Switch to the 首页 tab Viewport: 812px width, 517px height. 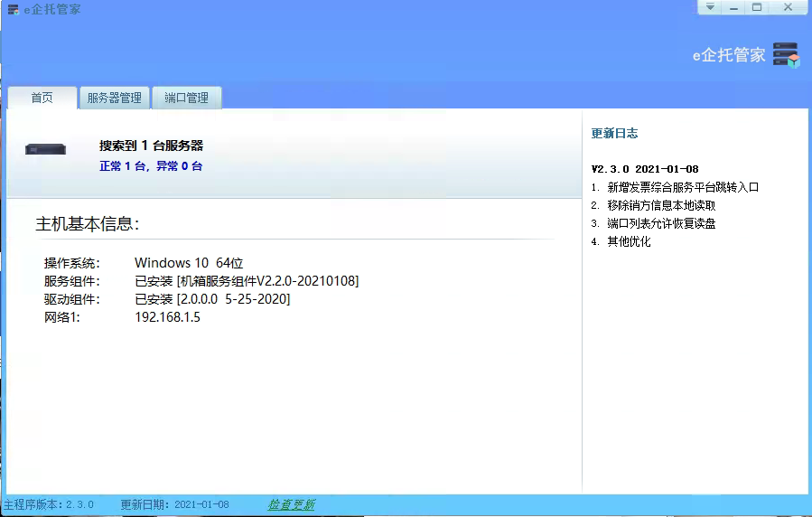coord(42,98)
